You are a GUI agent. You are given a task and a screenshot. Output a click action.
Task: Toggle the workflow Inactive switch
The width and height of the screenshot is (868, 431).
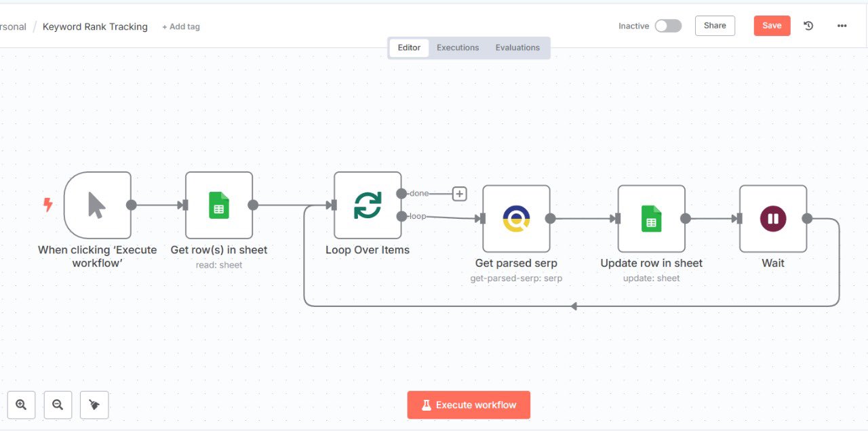(667, 26)
